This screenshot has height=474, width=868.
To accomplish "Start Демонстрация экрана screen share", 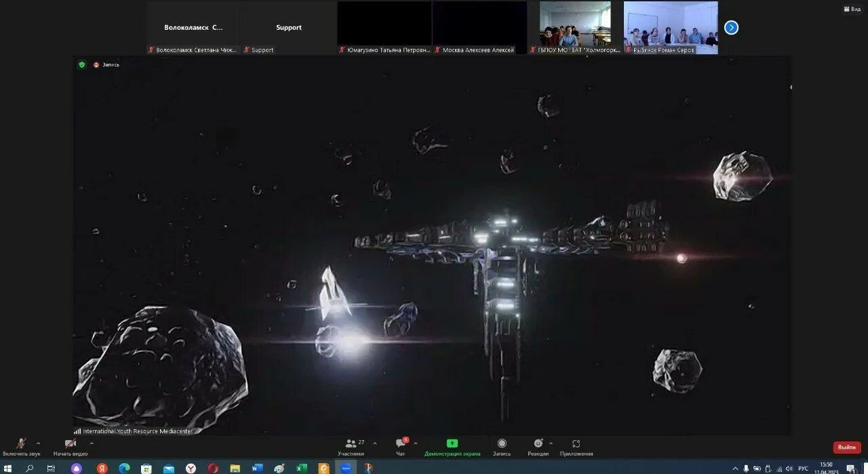I will click(452, 447).
